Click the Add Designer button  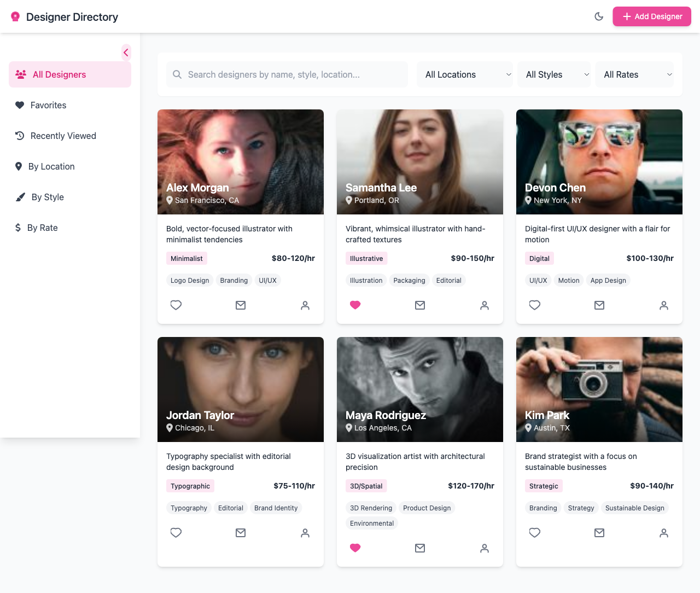pyautogui.click(x=651, y=16)
